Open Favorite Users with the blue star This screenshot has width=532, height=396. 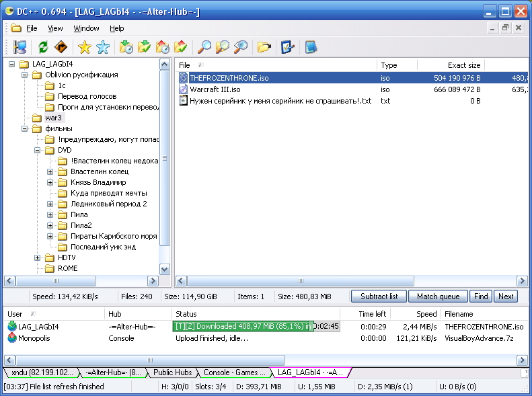(102, 47)
